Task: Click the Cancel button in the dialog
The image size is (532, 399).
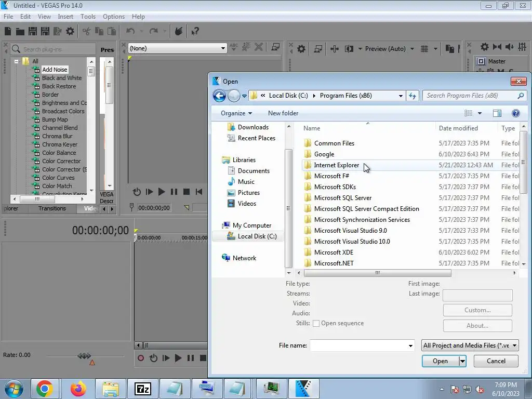Action: (x=496, y=361)
